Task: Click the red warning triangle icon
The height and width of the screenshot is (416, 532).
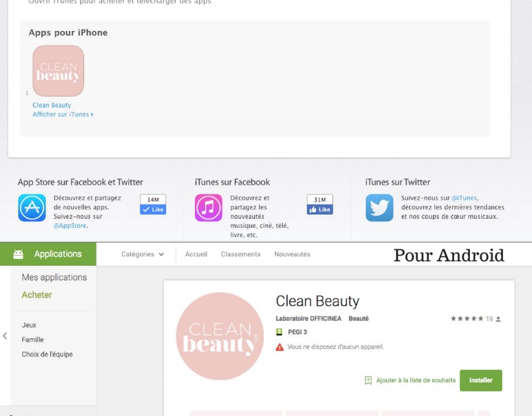Action: coord(279,347)
